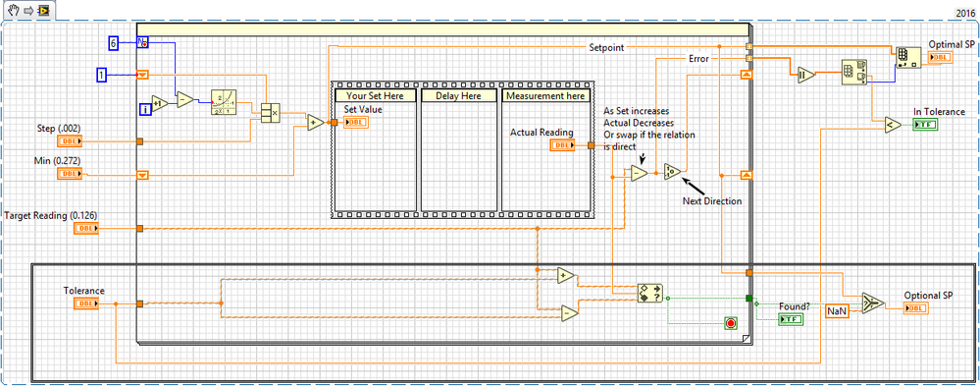Click the Tolerance DBL control terminal
The width and height of the screenshot is (980, 386).
(85, 303)
